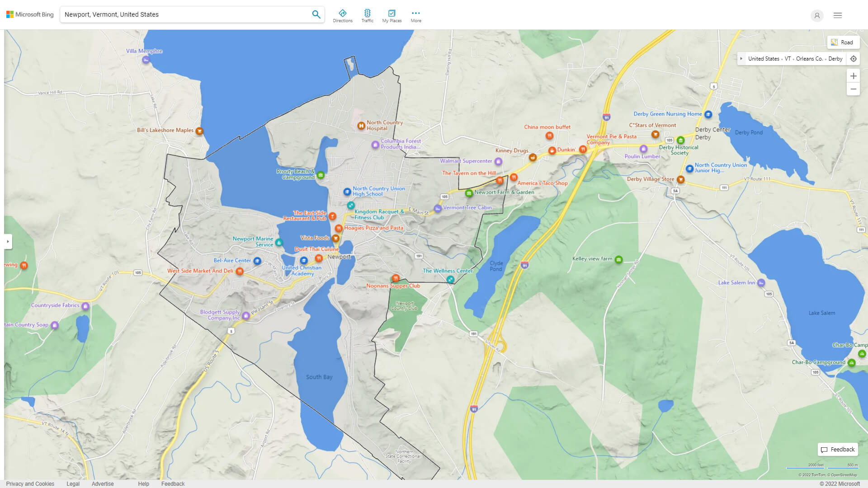Select the Walmart Supercenter marker
Viewport: 868px width, 488px height.
498,161
